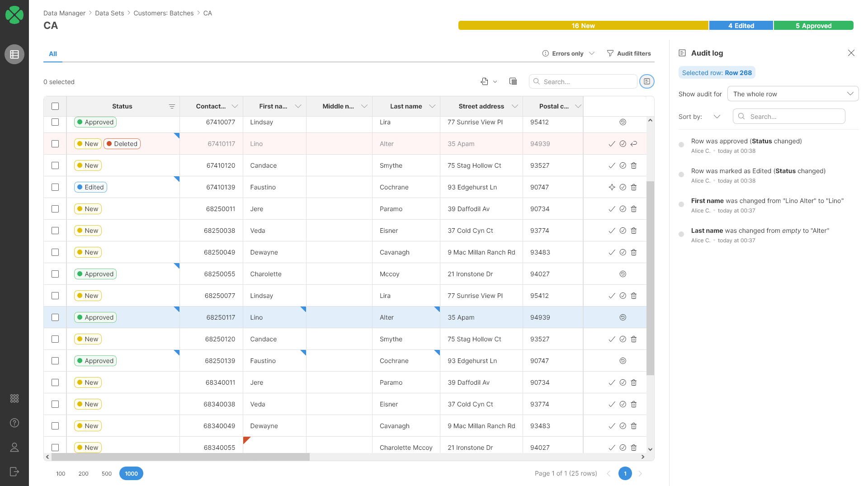This screenshot has height=486, width=868.
Task: Delete the row for Candace Smythe
Action: [633, 165]
